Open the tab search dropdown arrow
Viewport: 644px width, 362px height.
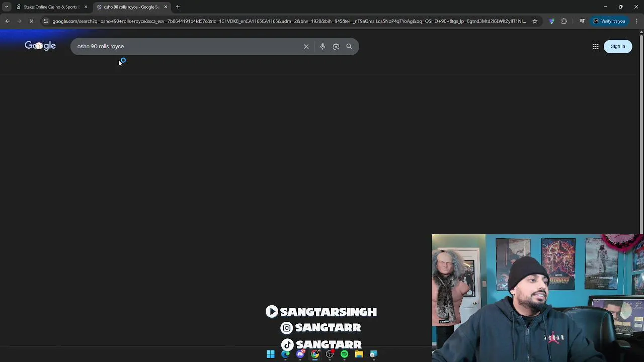tap(7, 7)
